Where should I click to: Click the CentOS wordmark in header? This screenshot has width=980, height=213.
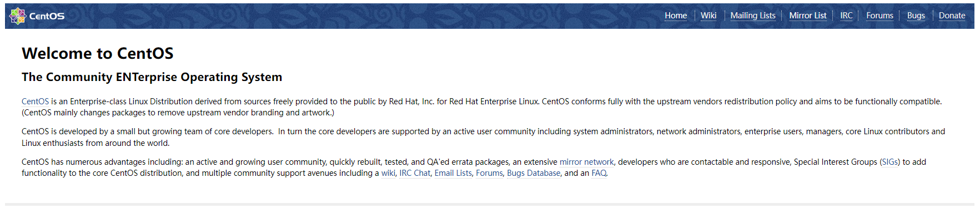(47, 16)
